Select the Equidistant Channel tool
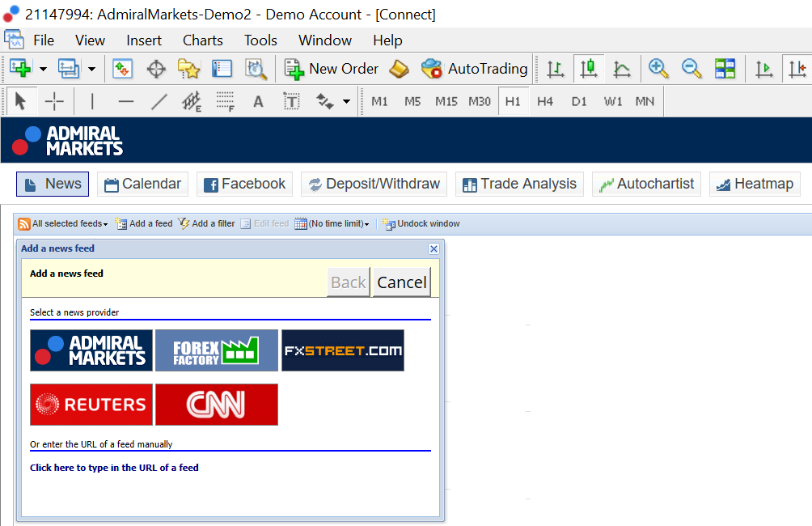Viewport: 812px width, 526px height. pos(191,101)
